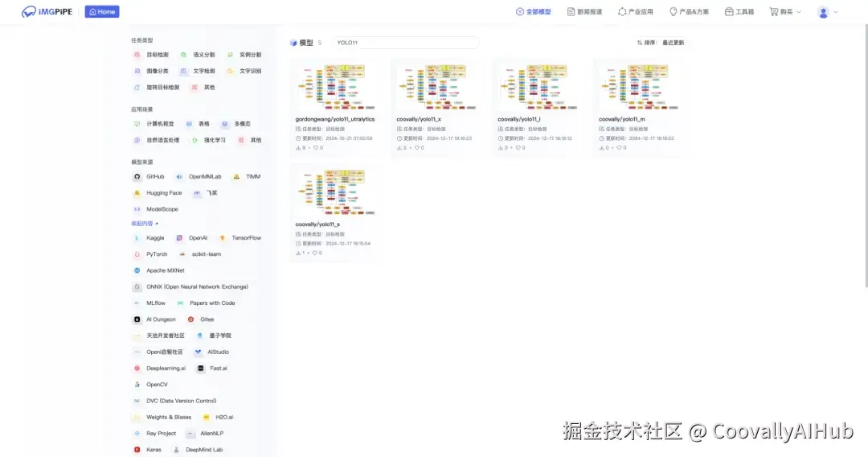This screenshot has width=868, height=457.
Task: Select Weights & Biases source
Action: pyautogui.click(x=162, y=417)
